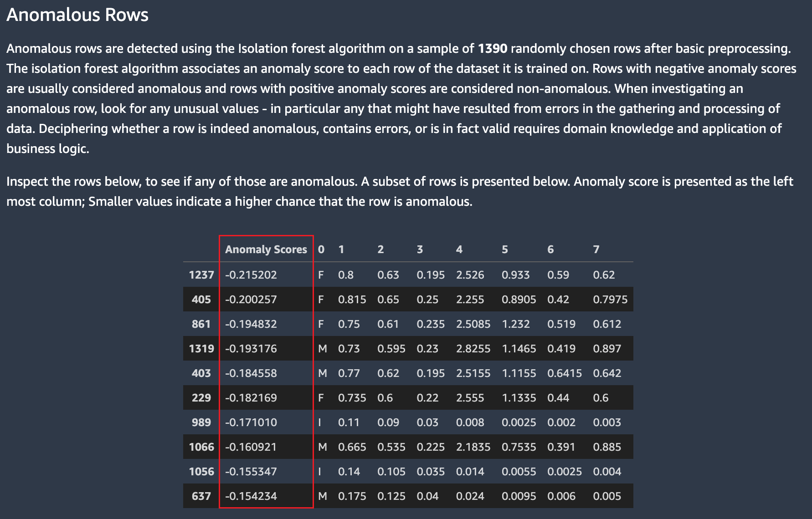Click the Anomalous Rows heading

77,15
